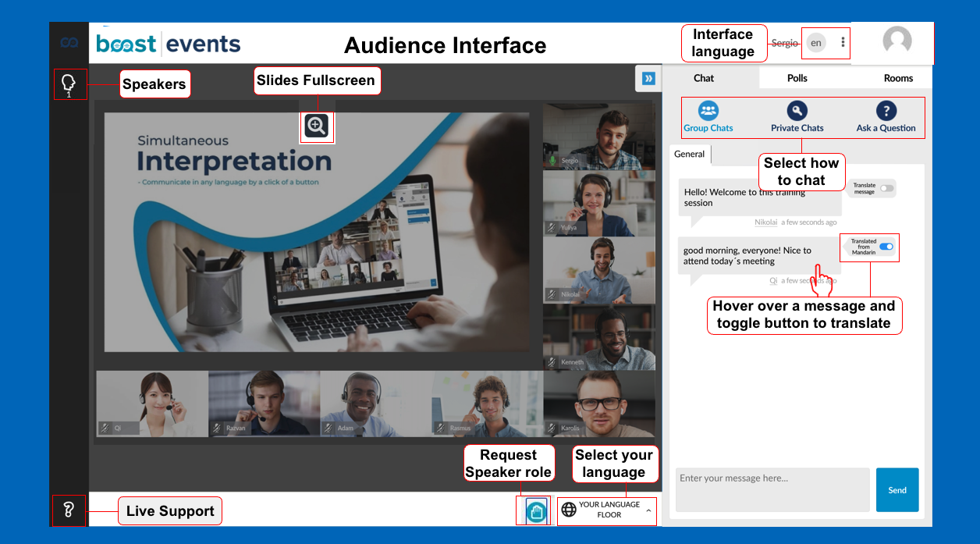Expand the Your Language Floor selector
Image resolution: width=980 pixels, height=544 pixels.
pyautogui.click(x=607, y=510)
